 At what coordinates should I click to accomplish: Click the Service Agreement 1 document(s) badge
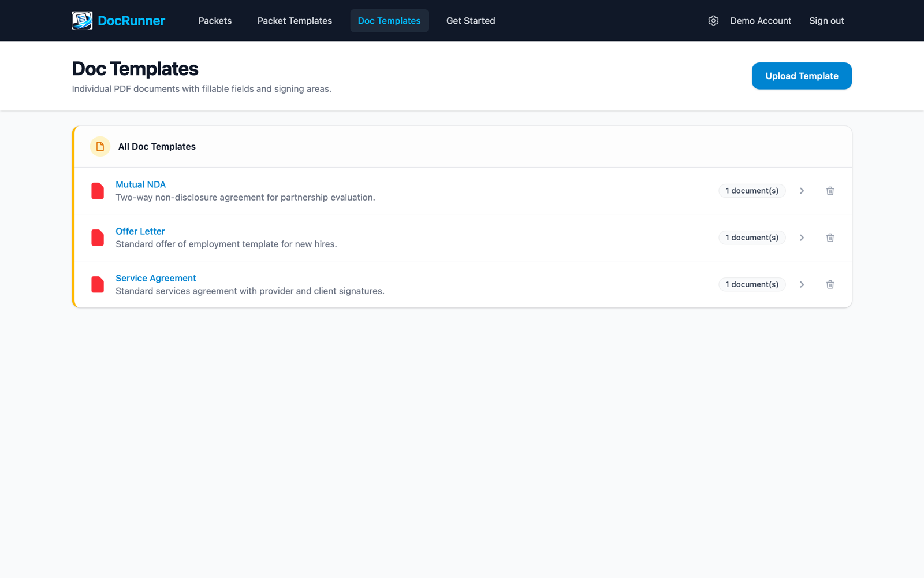[x=752, y=284]
